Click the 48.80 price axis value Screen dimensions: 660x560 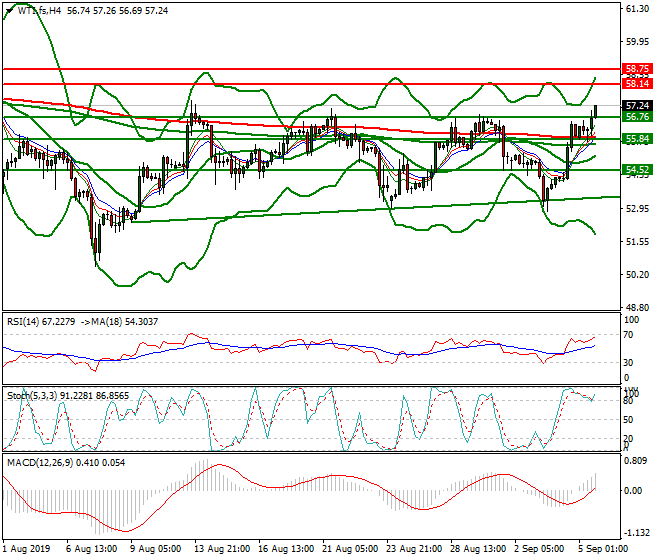637,308
